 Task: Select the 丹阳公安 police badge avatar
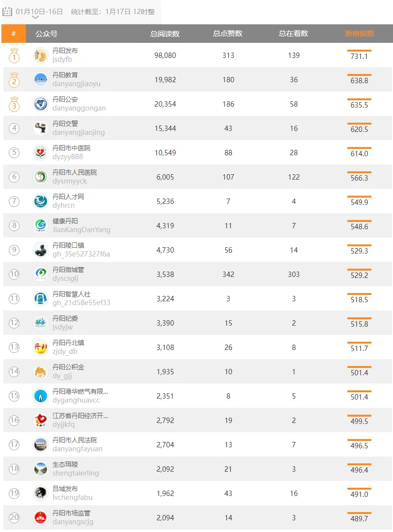coord(41,104)
